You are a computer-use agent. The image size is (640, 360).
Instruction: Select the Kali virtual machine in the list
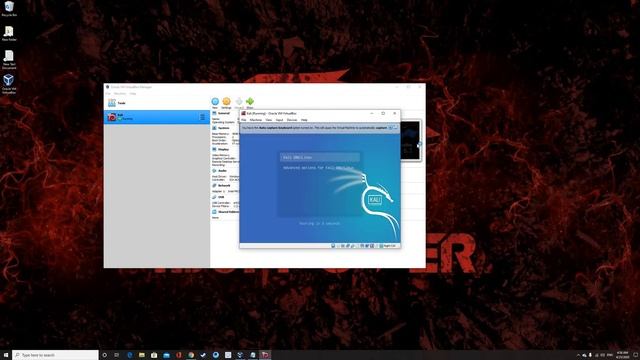157,117
